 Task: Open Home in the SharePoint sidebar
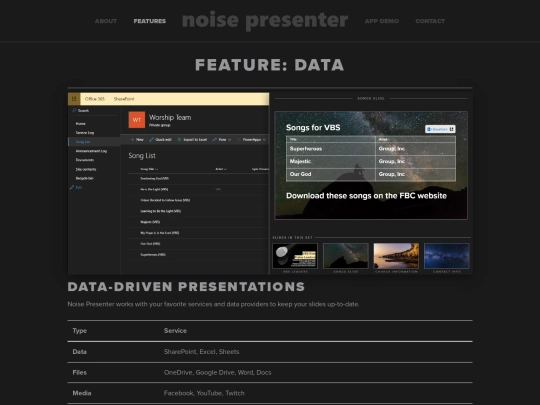click(81, 124)
